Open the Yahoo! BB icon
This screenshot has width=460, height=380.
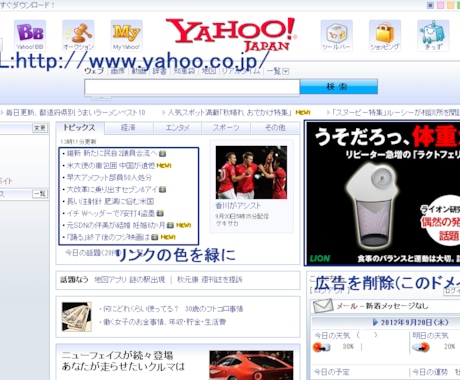[x=30, y=35]
